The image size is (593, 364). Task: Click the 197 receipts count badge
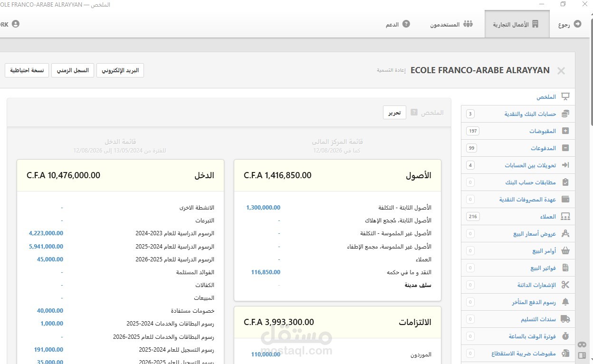(472, 131)
